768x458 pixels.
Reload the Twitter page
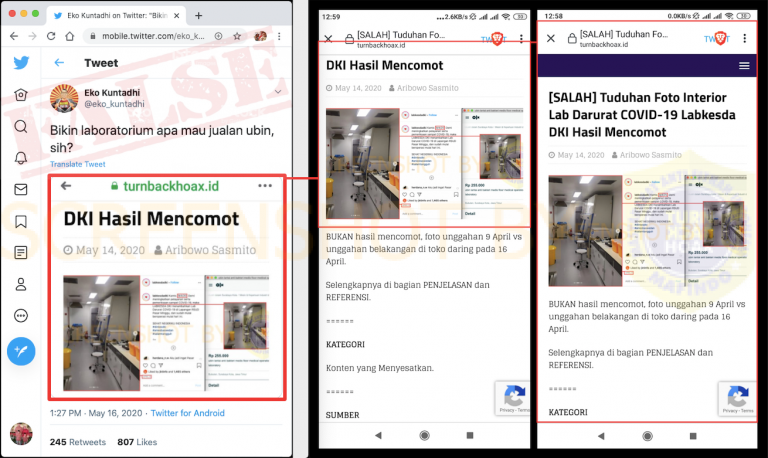(51, 36)
